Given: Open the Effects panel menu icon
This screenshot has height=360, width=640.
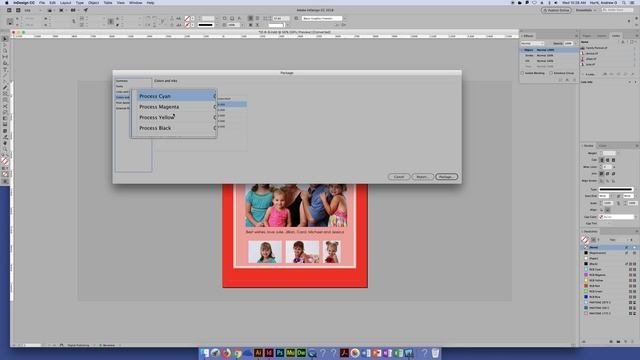Looking at the screenshot, I should [576, 36].
